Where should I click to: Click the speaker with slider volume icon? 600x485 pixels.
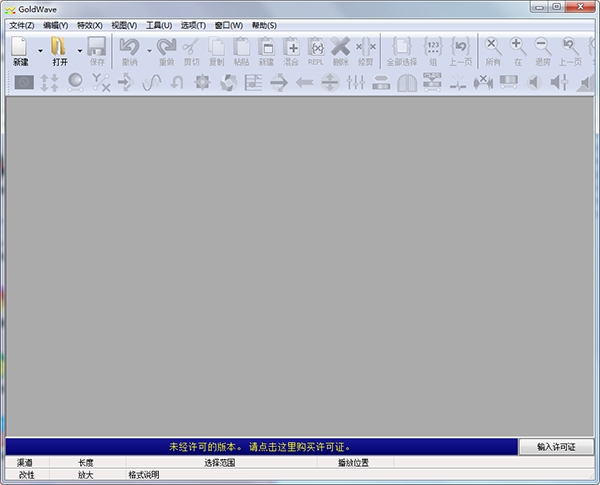click(559, 82)
